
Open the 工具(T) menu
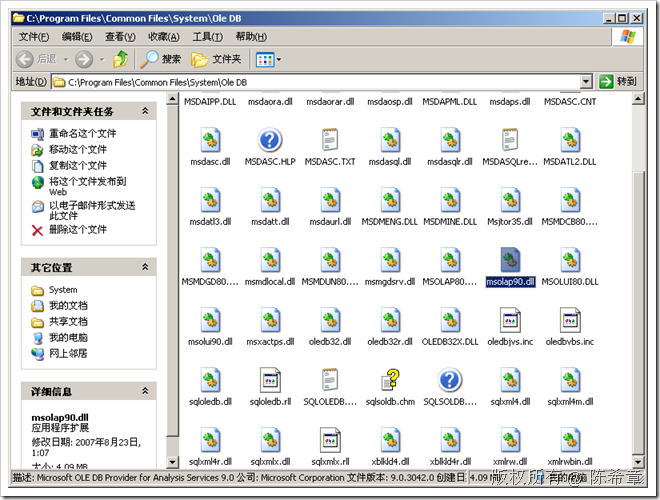pos(208,37)
